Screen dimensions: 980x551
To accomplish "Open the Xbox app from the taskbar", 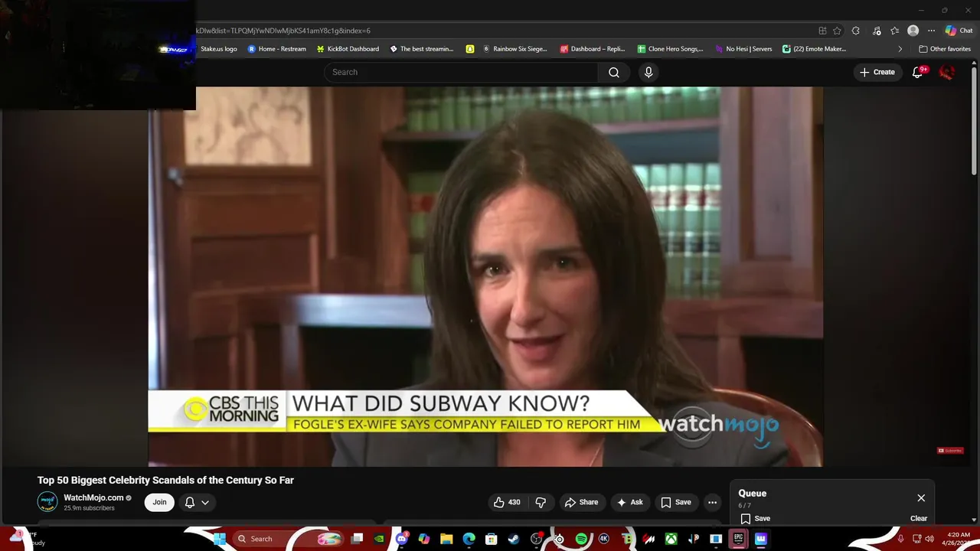I will (x=671, y=539).
